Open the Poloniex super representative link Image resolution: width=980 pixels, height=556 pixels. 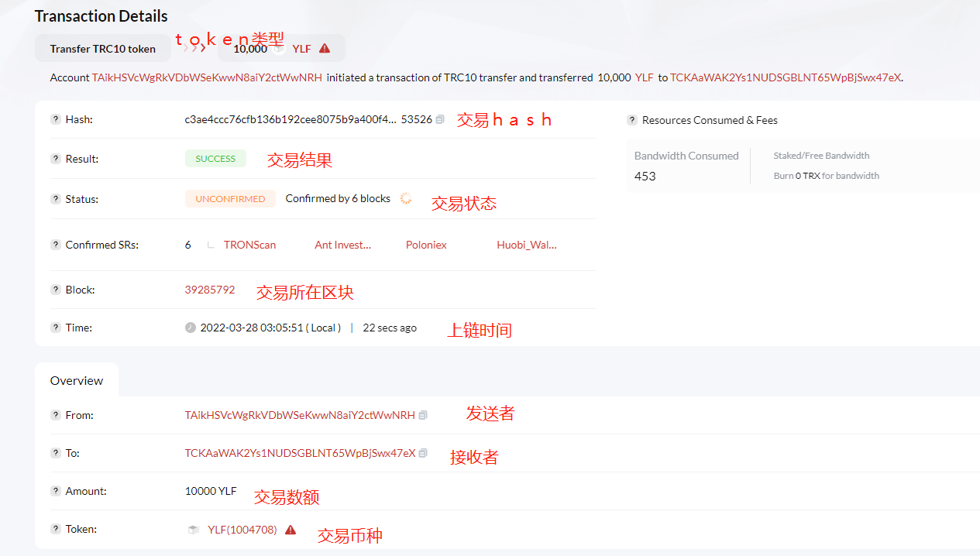pyautogui.click(x=426, y=245)
